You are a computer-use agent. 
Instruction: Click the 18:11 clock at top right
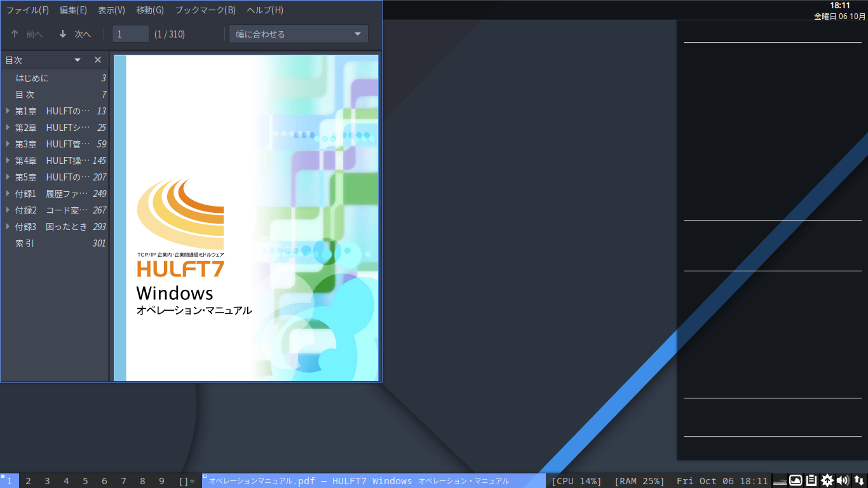pyautogui.click(x=840, y=6)
